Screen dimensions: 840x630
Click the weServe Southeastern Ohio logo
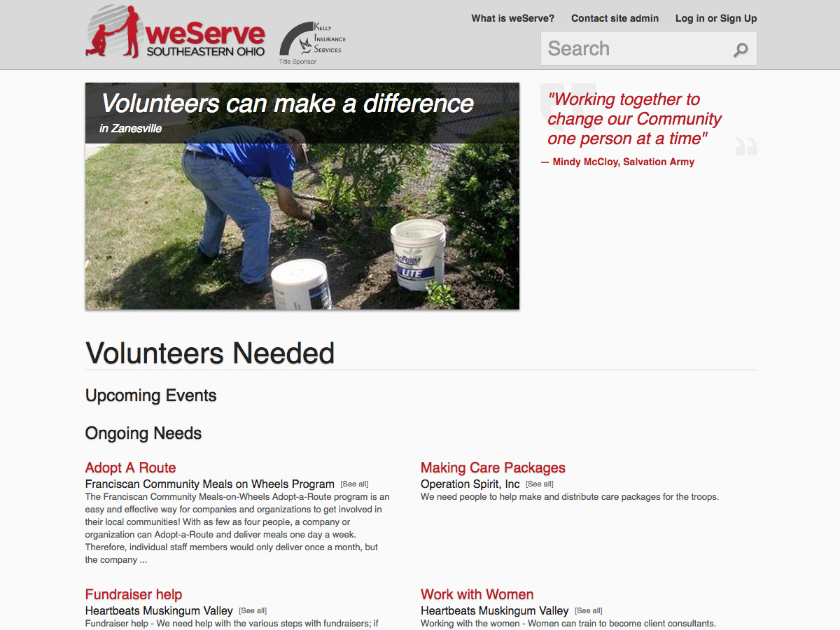point(176,31)
